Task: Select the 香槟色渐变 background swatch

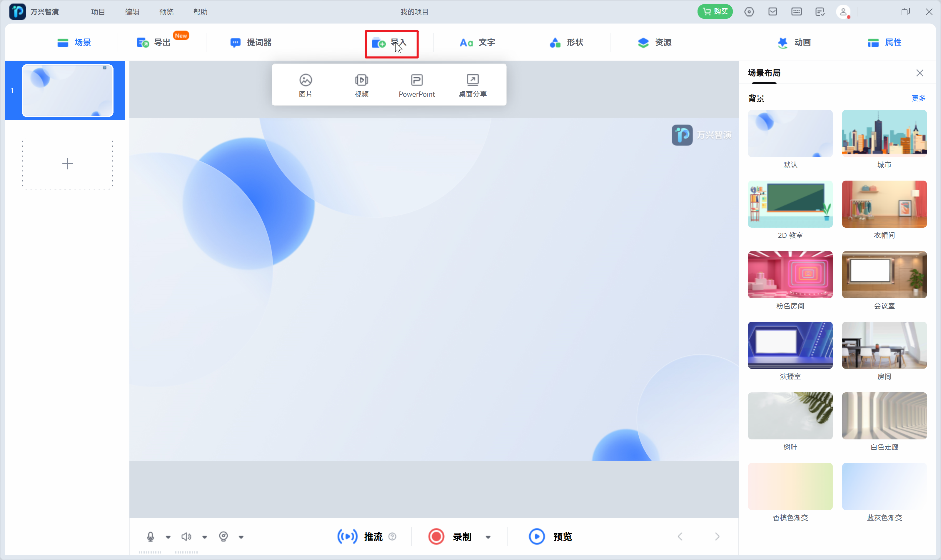Action: [790, 486]
